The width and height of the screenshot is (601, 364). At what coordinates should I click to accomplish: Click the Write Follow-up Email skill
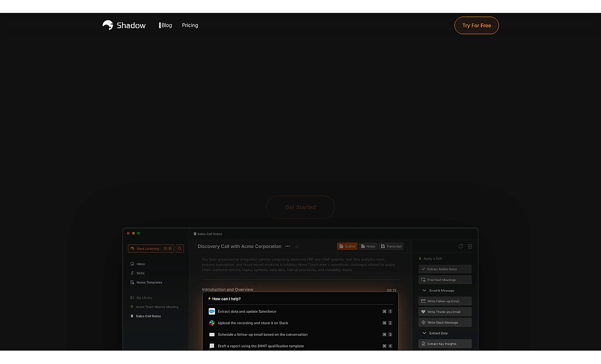445,301
